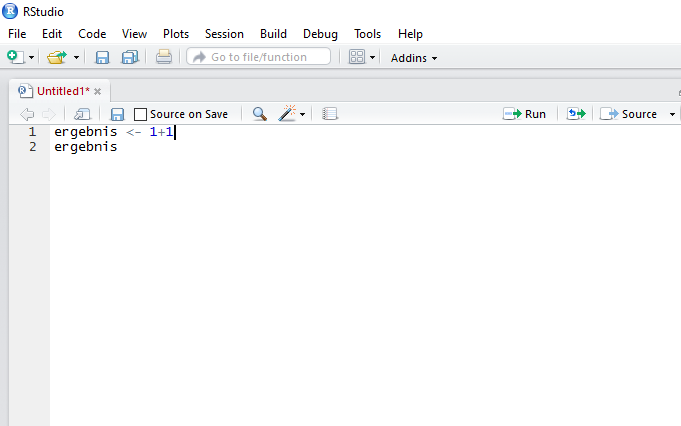Open the Addins dropdown
681x426 pixels.
pyautogui.click(x=414, y=58)
